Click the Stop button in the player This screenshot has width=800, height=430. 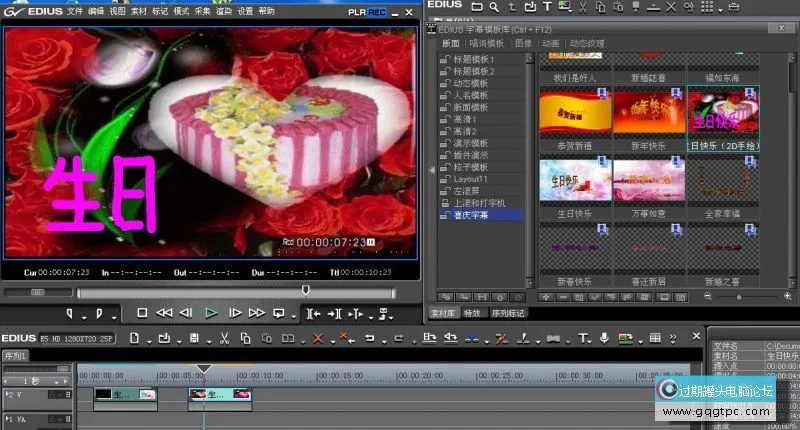point(142,313)
